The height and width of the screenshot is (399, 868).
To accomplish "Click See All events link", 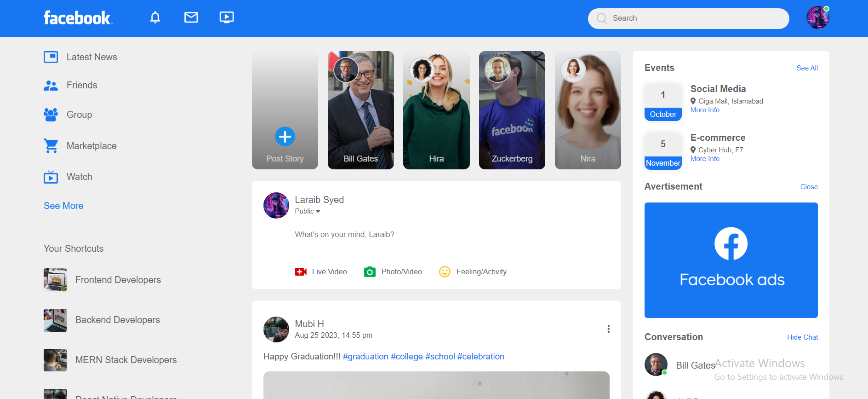I will pyautogui.click(x=807, y=68).
